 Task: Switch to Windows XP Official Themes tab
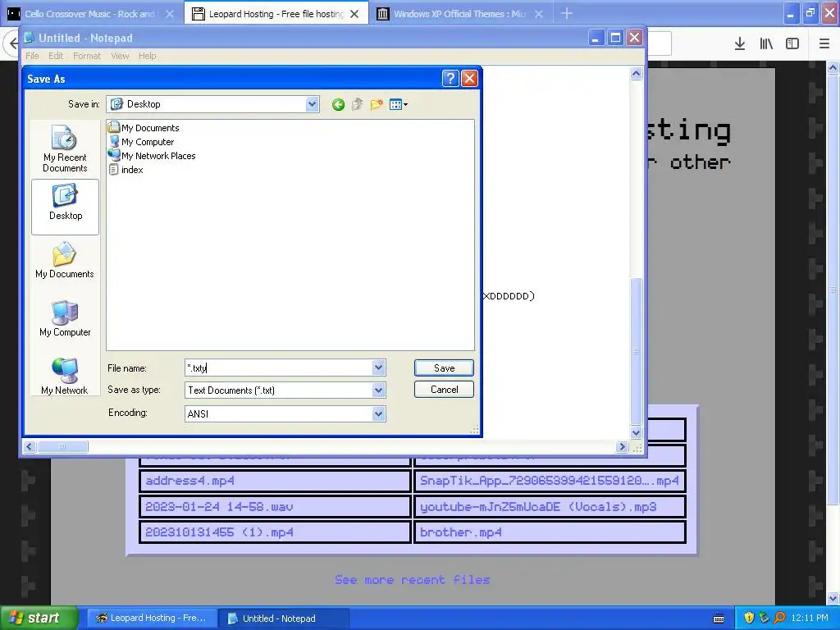point(459,14)
